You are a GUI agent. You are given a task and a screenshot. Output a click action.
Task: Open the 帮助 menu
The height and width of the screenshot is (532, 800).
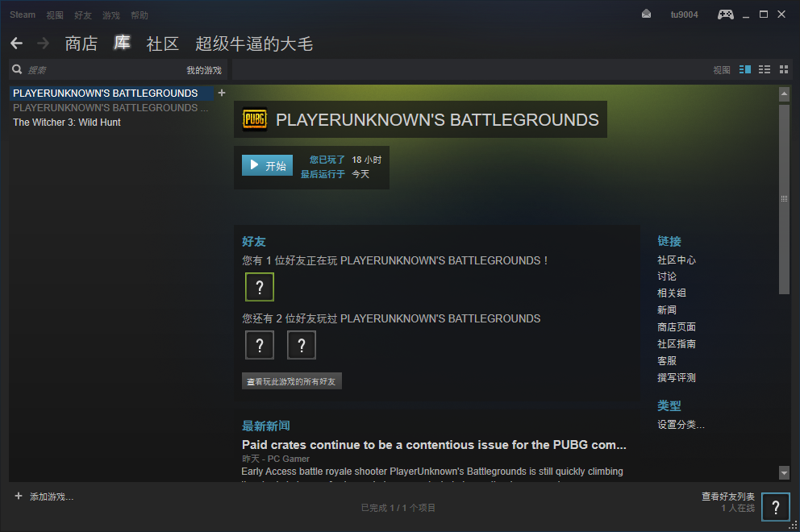point(140,15)
